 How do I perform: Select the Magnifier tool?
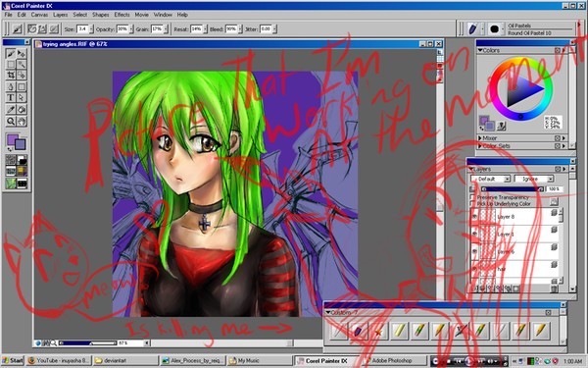coord(11,121)
